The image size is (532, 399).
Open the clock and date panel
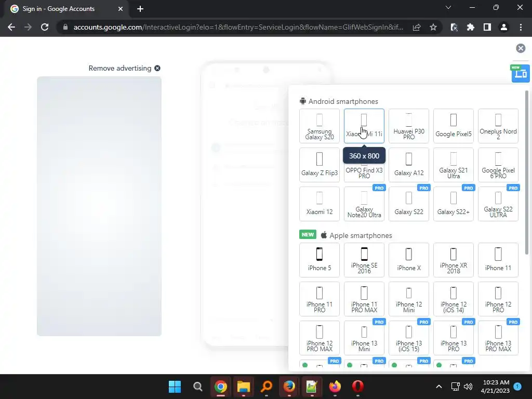pos(495,387)
